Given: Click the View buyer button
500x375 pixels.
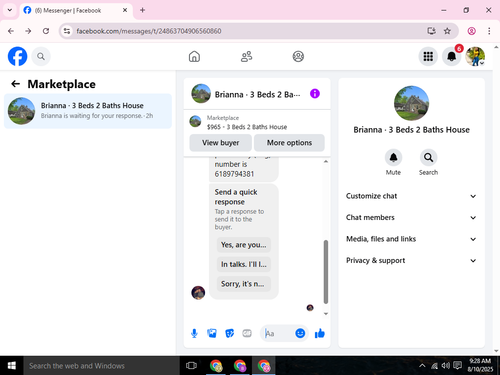Looking at the screenshot, I should coord(220,143).
